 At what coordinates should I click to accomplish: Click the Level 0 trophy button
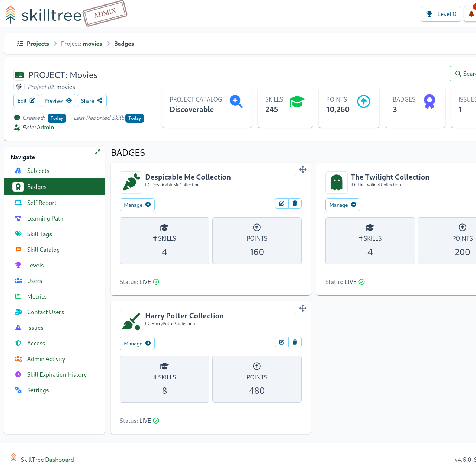point(441,14)
